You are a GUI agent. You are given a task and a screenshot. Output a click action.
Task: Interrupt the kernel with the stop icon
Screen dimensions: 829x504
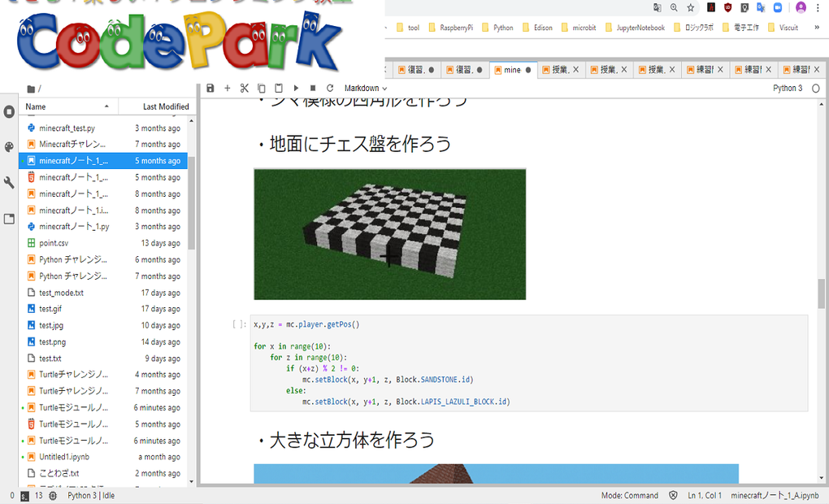(x=313, y=89)
